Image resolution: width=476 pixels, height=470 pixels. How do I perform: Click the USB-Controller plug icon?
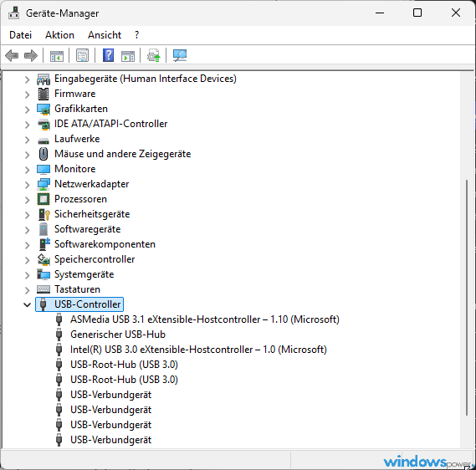click(44, 304)
